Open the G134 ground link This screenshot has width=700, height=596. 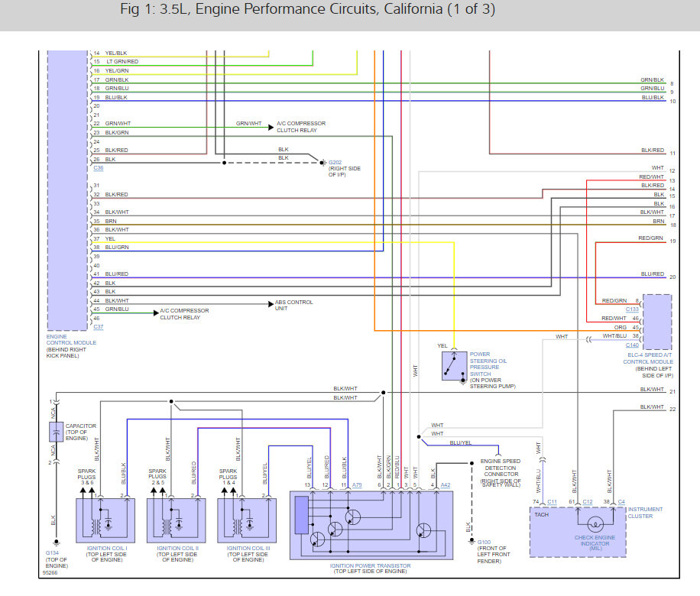point(52,552)
